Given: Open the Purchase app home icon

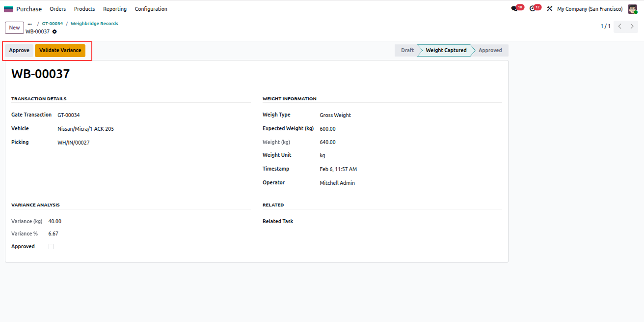Looking at the screenshot, I should 9,9.
